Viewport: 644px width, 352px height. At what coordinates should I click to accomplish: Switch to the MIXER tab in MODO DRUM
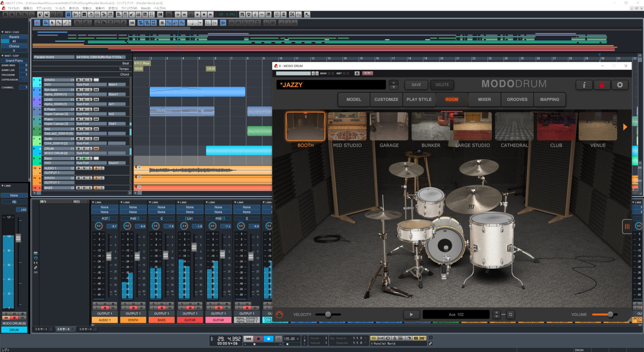[484, 99]
